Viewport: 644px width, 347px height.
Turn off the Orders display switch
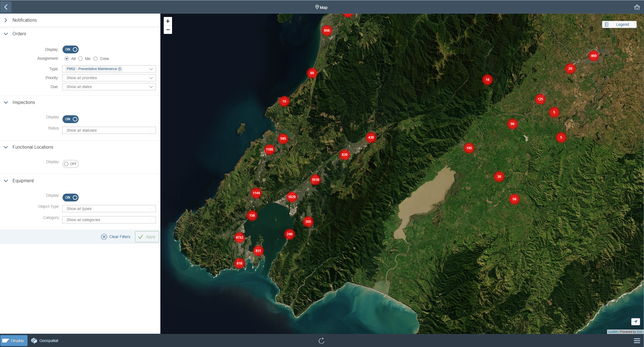coord(71,49)
